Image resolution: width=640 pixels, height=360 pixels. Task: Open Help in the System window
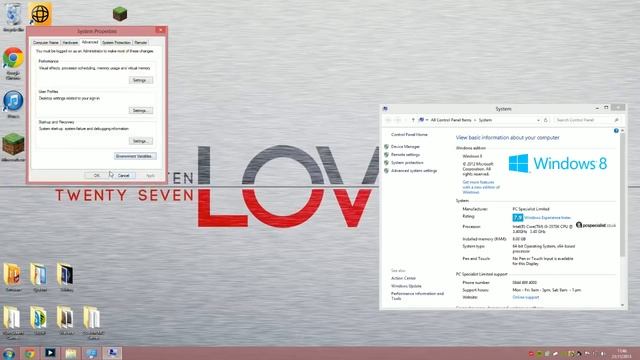point(616,131)
